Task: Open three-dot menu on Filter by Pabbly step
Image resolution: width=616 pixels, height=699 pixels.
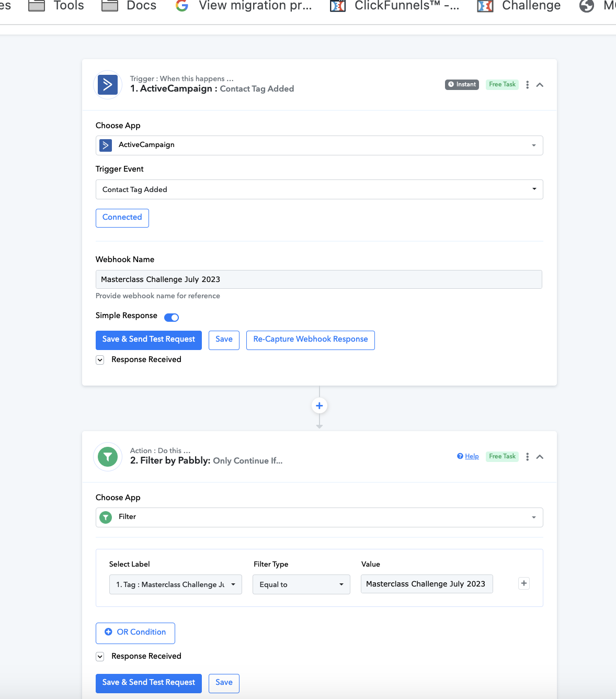Action: coord(527,457)
